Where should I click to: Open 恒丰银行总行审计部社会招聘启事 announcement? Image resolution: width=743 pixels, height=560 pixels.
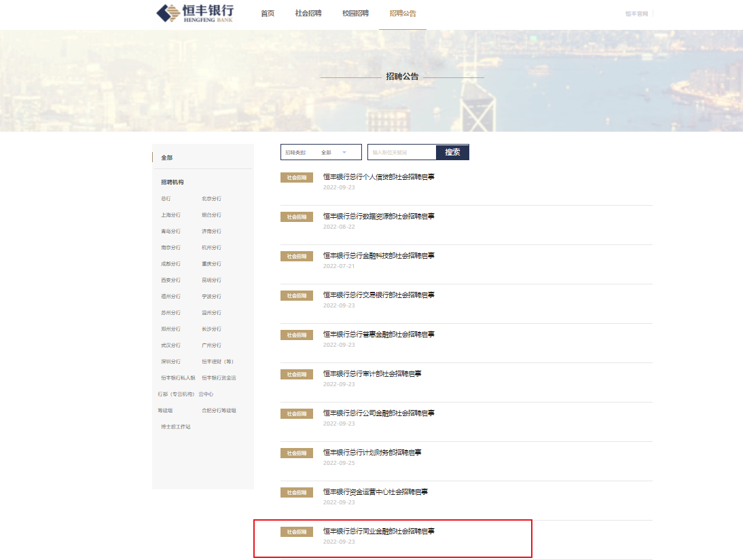pyautogui.click(x=371, y=374)
